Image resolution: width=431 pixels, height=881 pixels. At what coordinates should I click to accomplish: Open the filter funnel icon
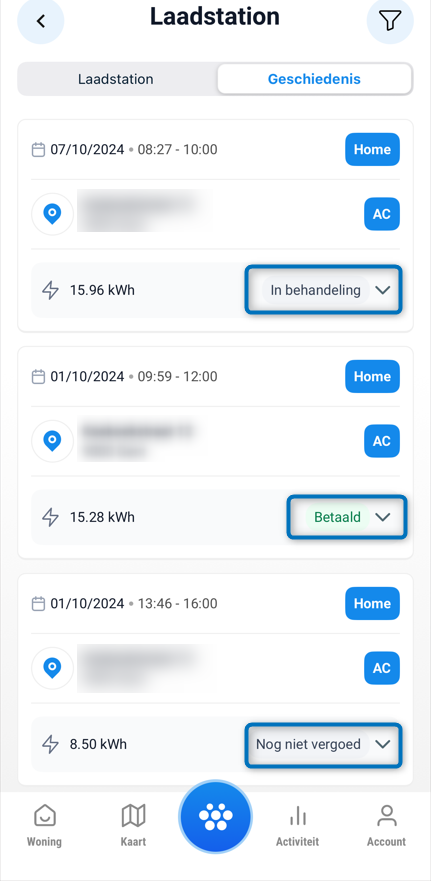[x=390, y=21]
